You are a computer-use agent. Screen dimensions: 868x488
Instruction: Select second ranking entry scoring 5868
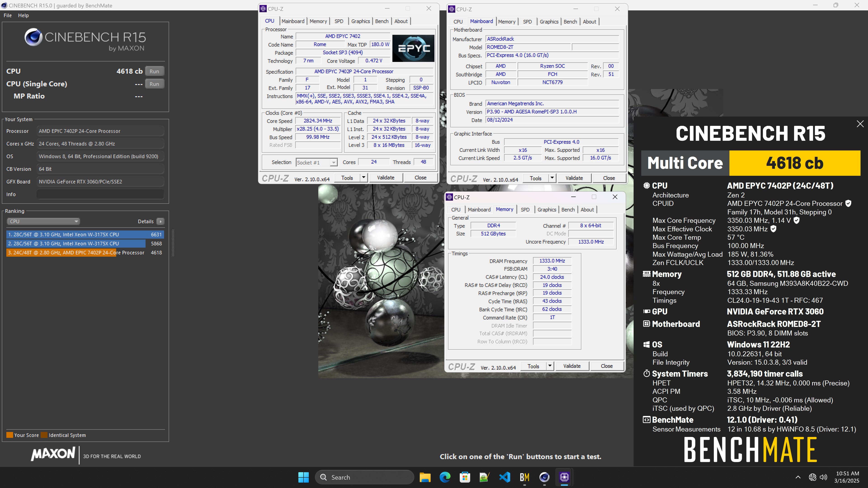[85, 244]
